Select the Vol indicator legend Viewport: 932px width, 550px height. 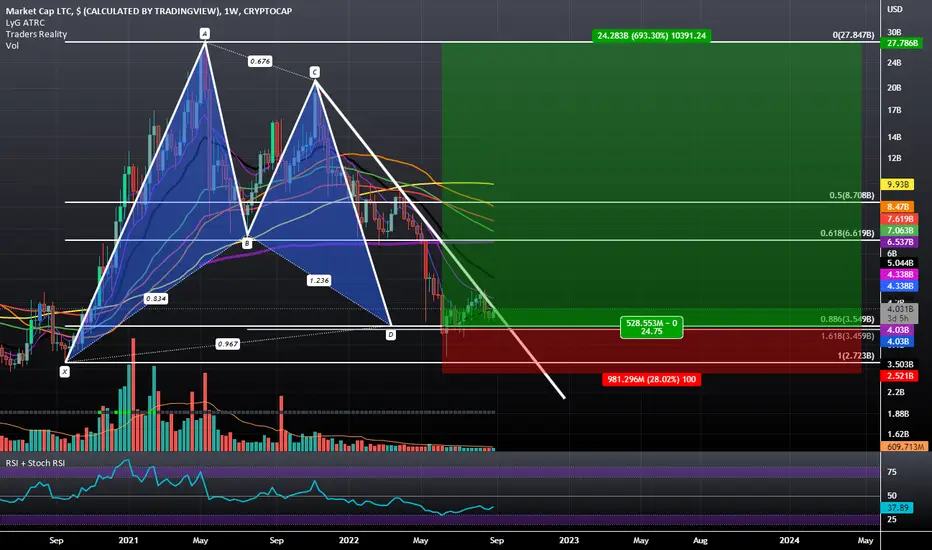(x=12, y=45)
